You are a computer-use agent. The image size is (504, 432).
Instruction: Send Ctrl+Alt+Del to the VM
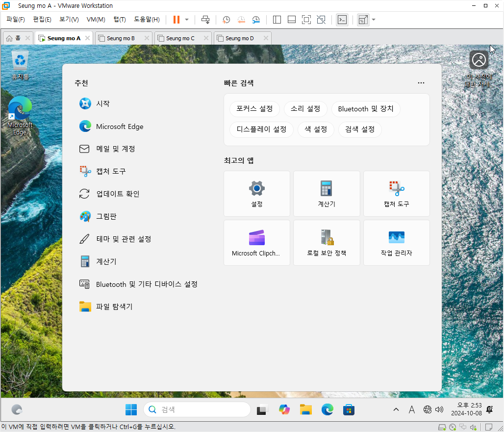pyautogui.click(x=205, y=20)
